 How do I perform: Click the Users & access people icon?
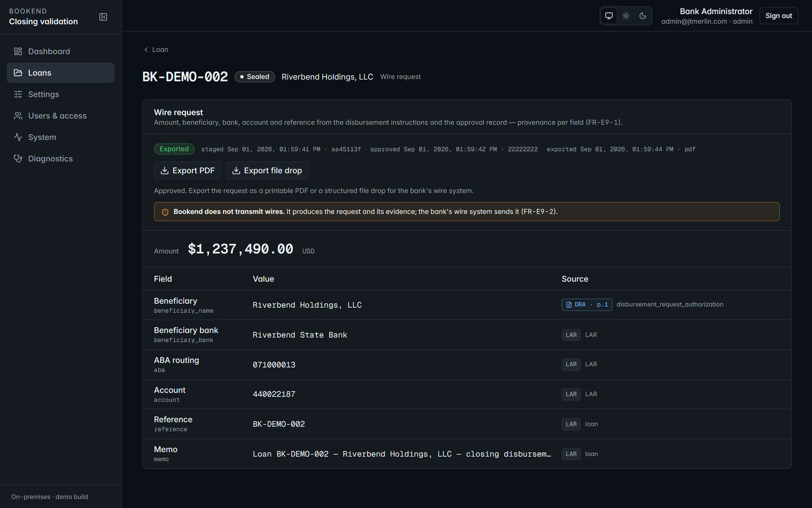pos(18,116)
